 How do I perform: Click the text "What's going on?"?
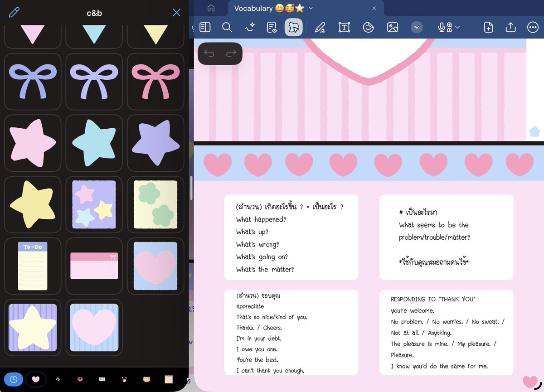(262, 257)
